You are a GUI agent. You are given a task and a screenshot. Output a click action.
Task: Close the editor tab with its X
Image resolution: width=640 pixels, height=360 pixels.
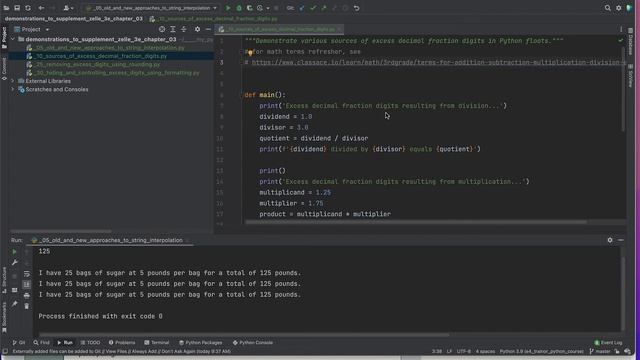[x=339, y=29]
